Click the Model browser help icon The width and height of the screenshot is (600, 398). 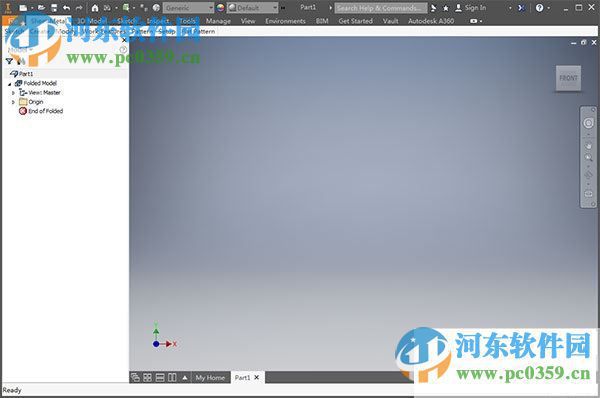123,50
